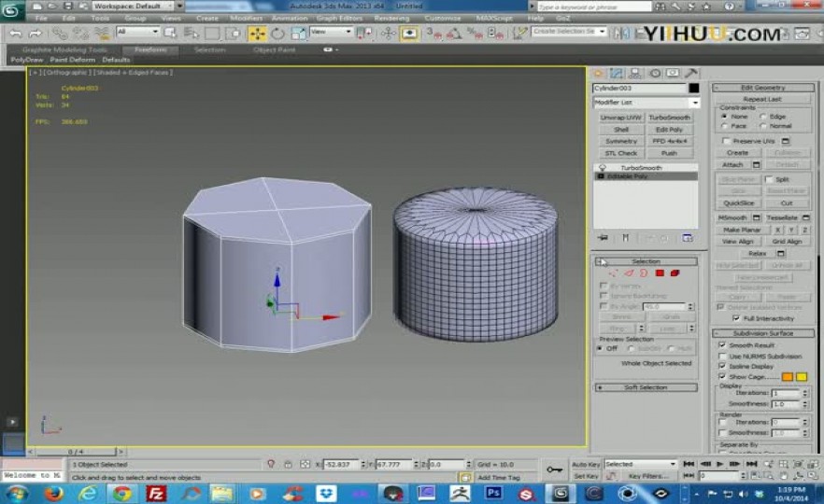Open the Create command panel tab
The height and width of the screenshot is (504, 824).
tap(598, 73)
